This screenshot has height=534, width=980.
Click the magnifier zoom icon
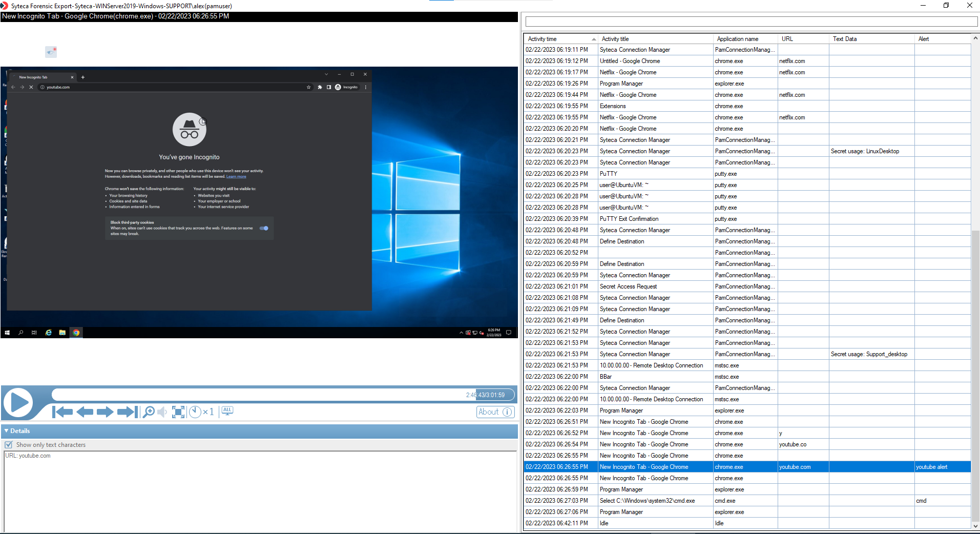pos(149,412)
